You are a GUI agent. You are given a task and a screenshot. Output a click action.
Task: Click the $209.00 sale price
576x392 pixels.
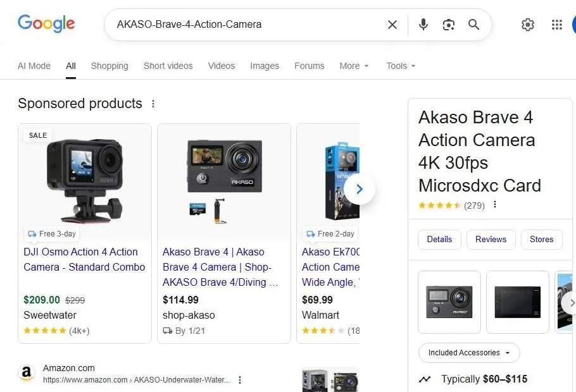point(42,300)
